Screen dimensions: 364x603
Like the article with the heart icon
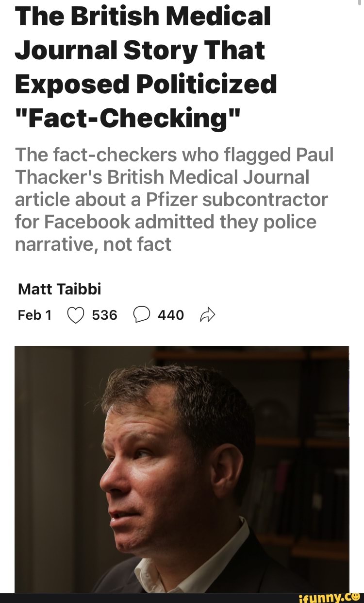[x=75, y=315]
